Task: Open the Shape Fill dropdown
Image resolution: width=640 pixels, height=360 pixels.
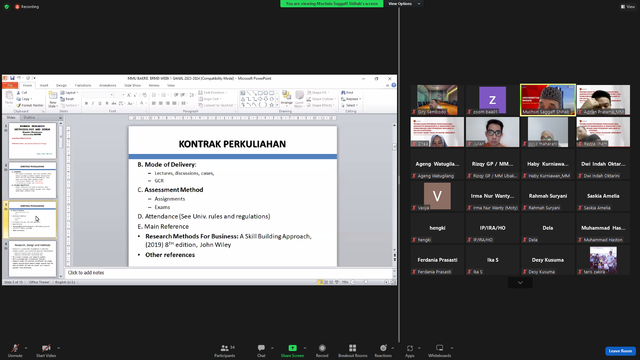Action: point(318,93)
